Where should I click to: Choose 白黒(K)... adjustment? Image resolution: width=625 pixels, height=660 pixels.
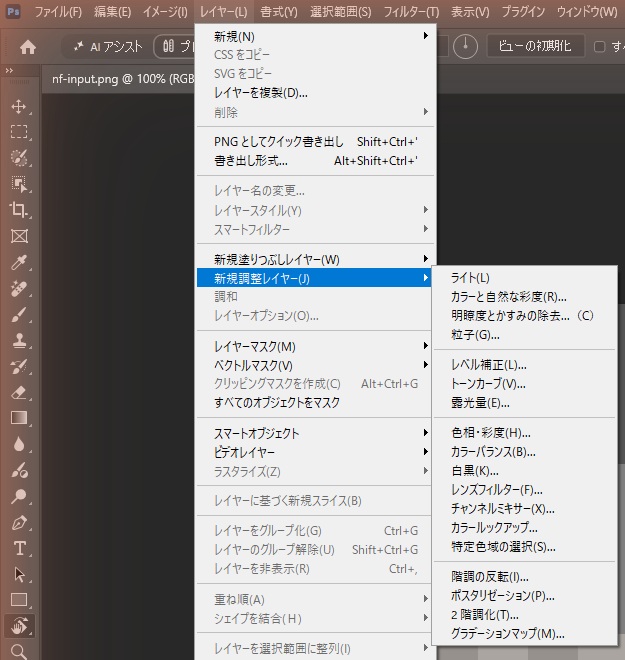pos(524,471)
